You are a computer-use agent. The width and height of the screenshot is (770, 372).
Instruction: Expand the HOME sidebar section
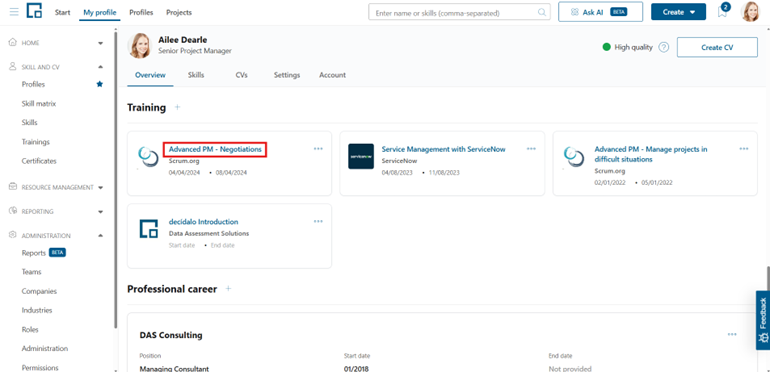(x=101, y=43)
